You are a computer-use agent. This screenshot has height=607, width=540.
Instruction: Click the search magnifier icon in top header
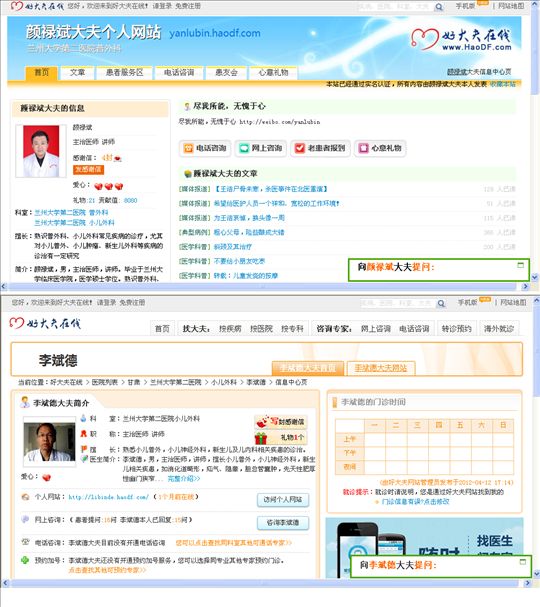(439, 7)
